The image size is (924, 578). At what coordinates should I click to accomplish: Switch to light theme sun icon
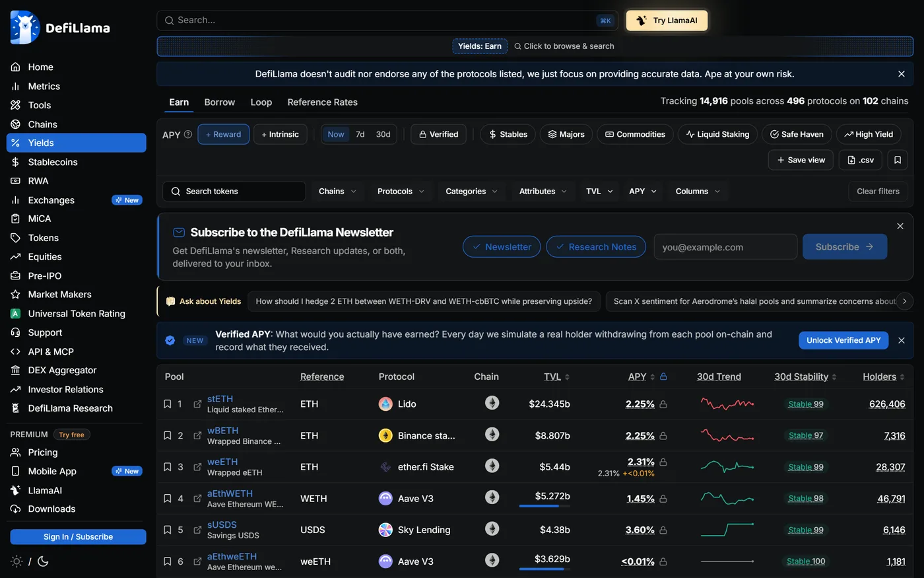click(x=16, y=561)
